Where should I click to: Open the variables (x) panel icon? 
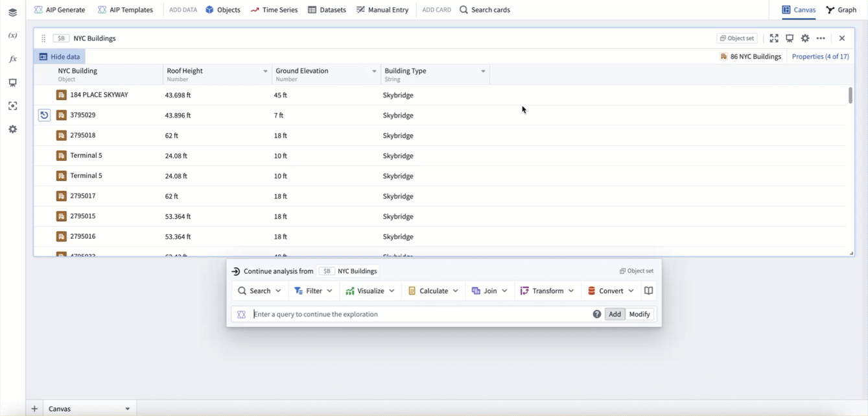click(x=12, y=36)
